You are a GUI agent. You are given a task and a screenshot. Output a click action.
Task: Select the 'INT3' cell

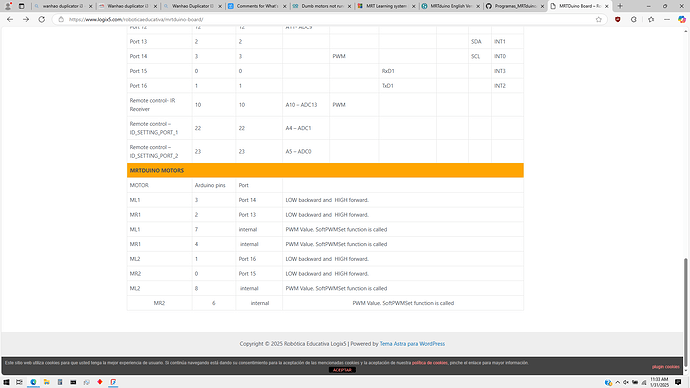507,71
